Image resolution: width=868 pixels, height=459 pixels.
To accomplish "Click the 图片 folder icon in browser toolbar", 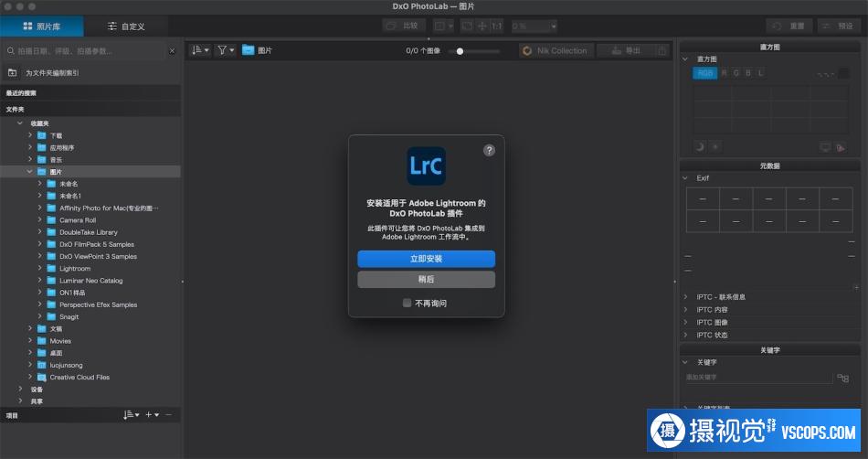I will point(248,50).
